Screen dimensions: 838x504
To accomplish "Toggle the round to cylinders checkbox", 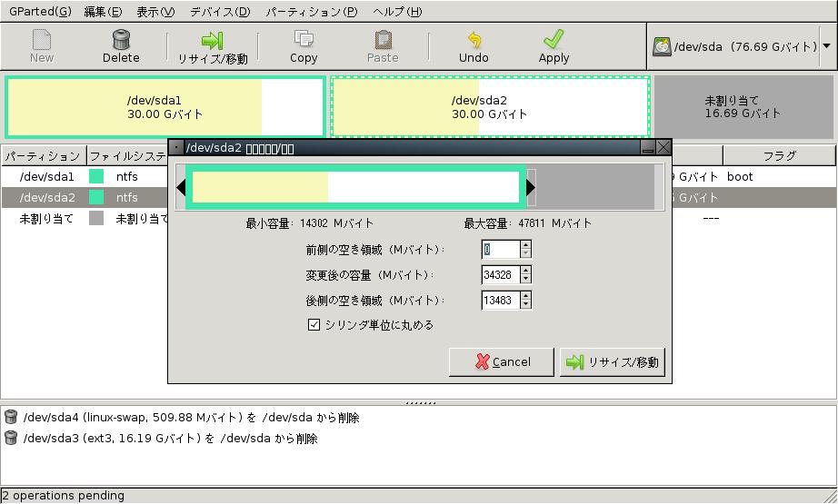I will point(314,325).
